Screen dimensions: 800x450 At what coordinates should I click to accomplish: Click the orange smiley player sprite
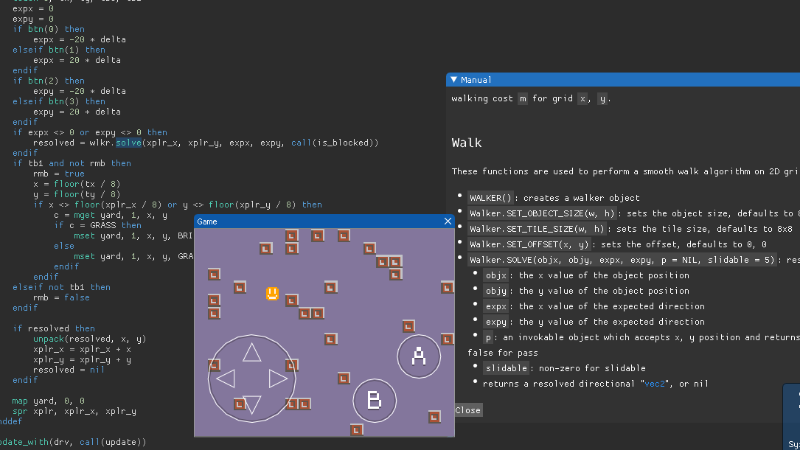(x=272, y=293)
